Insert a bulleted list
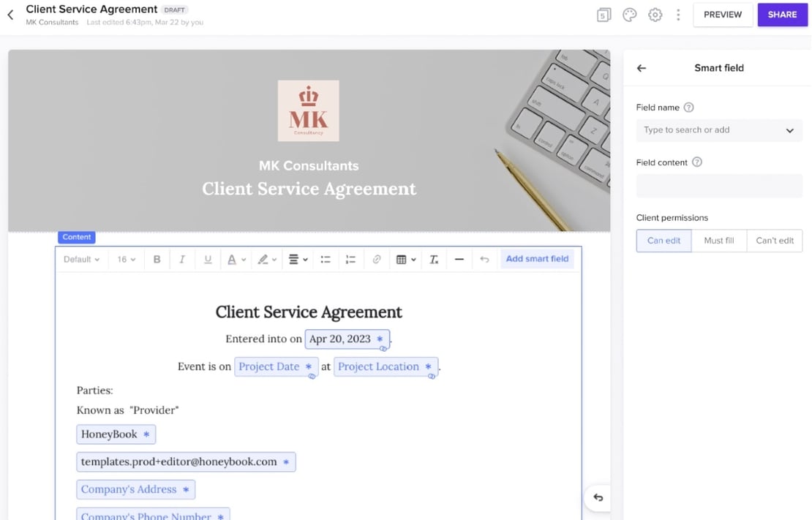The height and width of the screenshot is (520, 812). [325, 259]
